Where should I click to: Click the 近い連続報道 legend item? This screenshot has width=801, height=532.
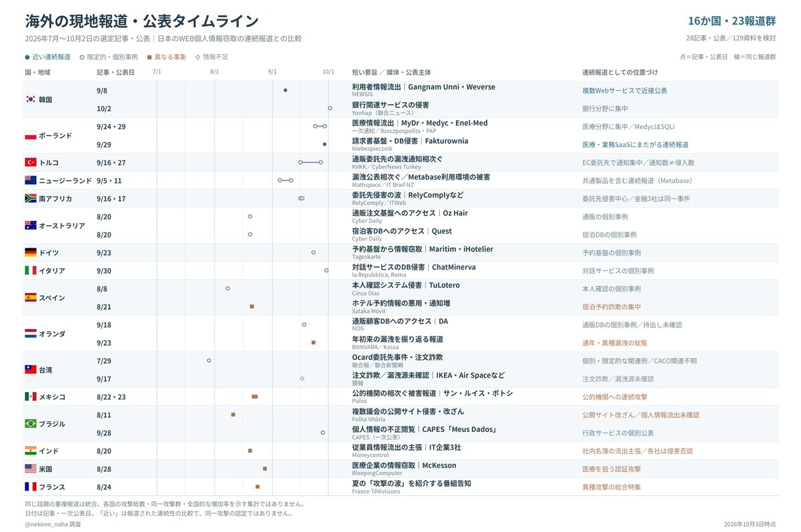(x=47, y=57)
